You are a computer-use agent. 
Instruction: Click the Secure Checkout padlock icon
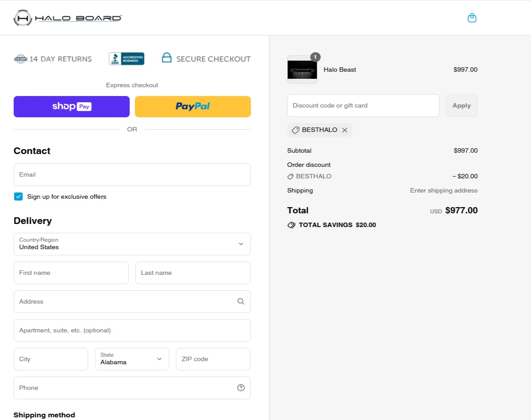click(x=166, y=58)
